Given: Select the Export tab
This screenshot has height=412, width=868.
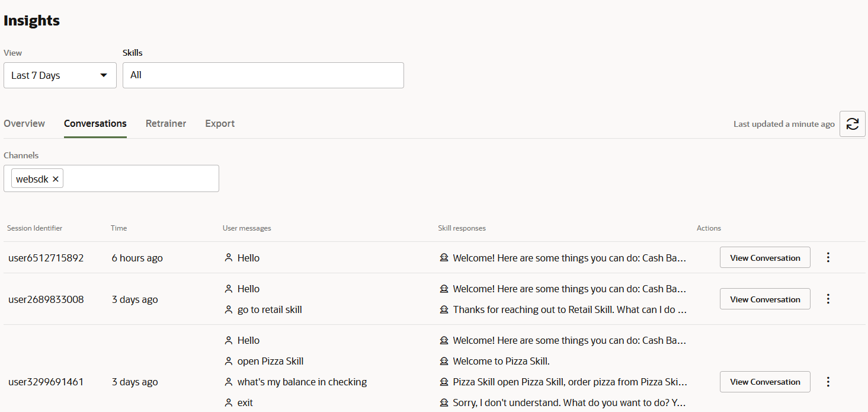Looking at the screenshot, I should click(219, 123).
